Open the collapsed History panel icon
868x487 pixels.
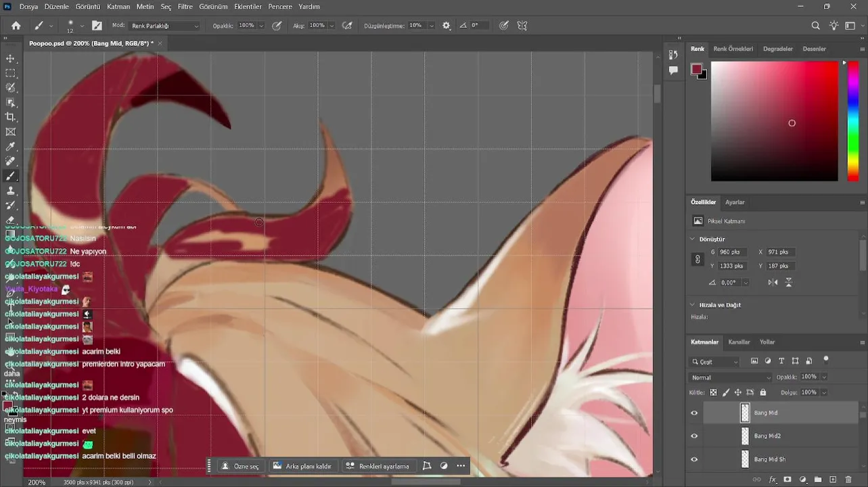[x=673, y=55]
